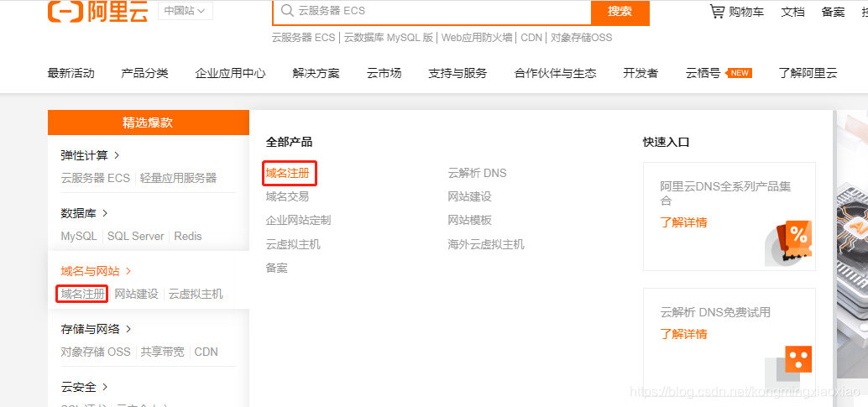Click 云数据库 MySQL 版 suggestion

tap(389, 38)
